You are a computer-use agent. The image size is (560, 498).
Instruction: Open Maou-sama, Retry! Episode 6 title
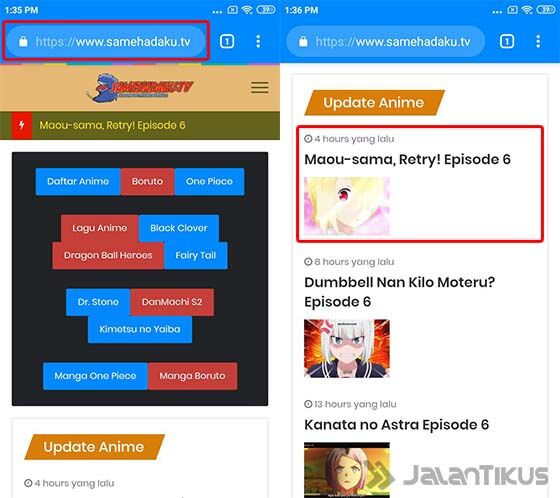407,159
